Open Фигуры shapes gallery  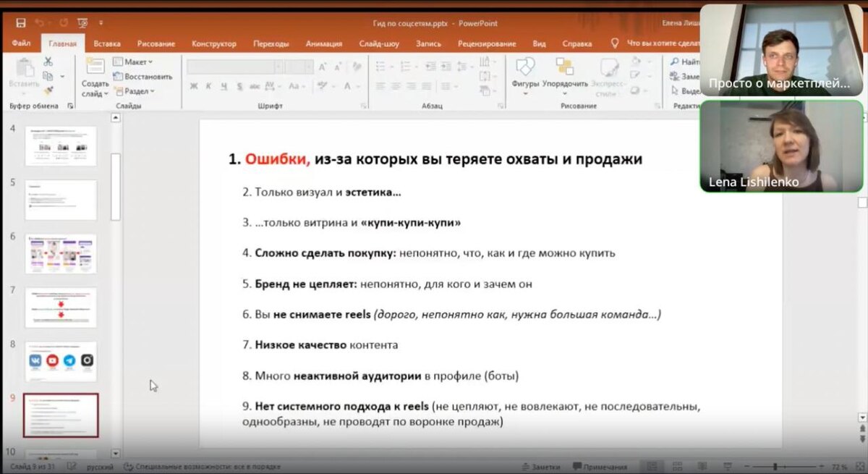click(x=525, y=75)
